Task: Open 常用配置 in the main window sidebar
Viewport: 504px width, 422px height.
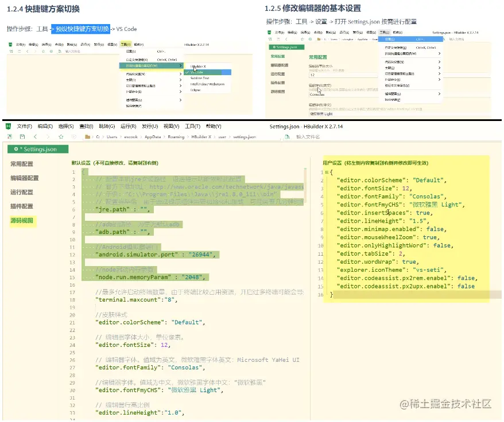Action: pyautogui.click(x=22, y=164)
